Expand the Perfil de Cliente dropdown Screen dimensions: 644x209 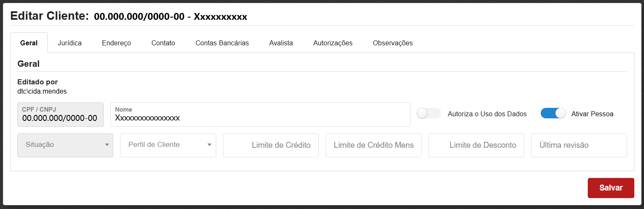click(164, 145)
